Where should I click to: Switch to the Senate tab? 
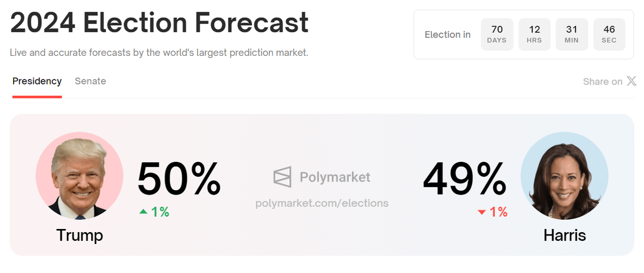click(x=90, y=81)
